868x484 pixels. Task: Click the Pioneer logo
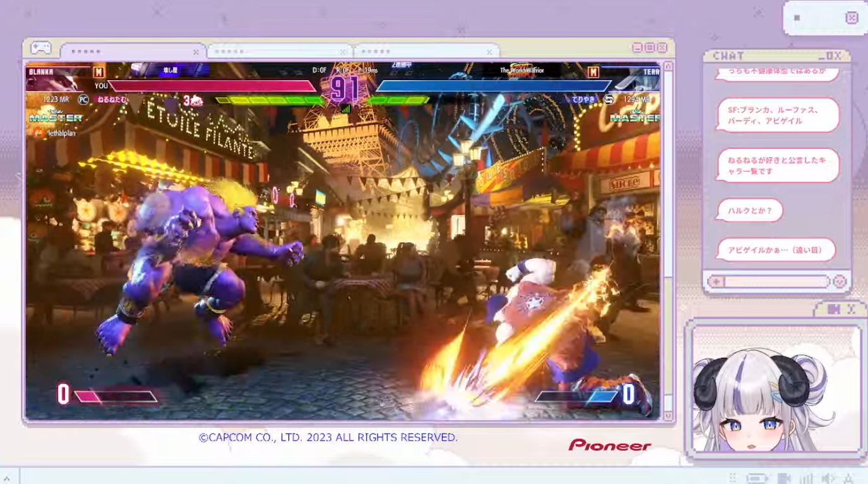(610, 446)
